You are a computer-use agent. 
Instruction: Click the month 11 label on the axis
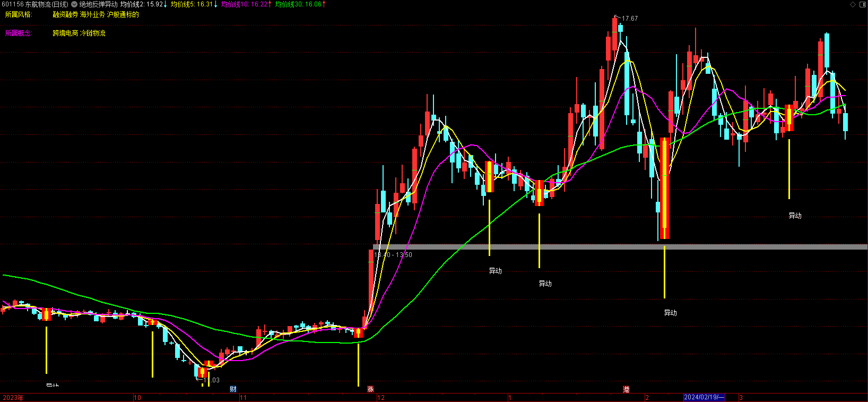pos(243,397)
